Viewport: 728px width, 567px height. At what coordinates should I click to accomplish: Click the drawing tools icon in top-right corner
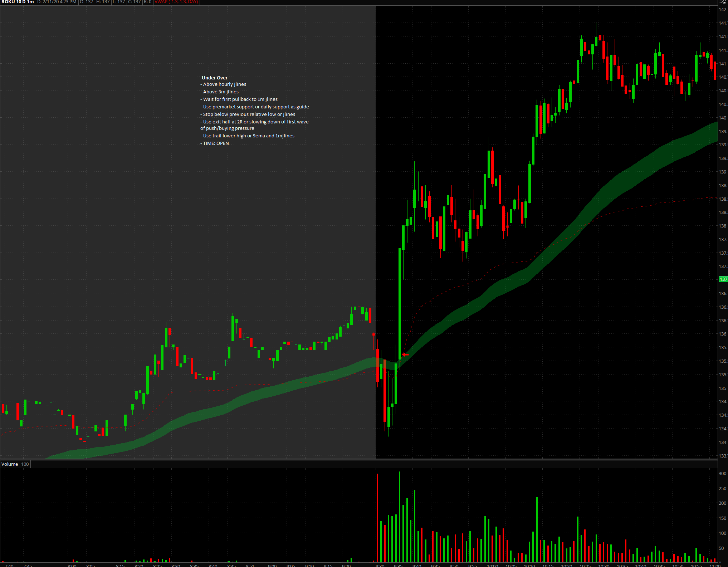[x=723, y=2]
